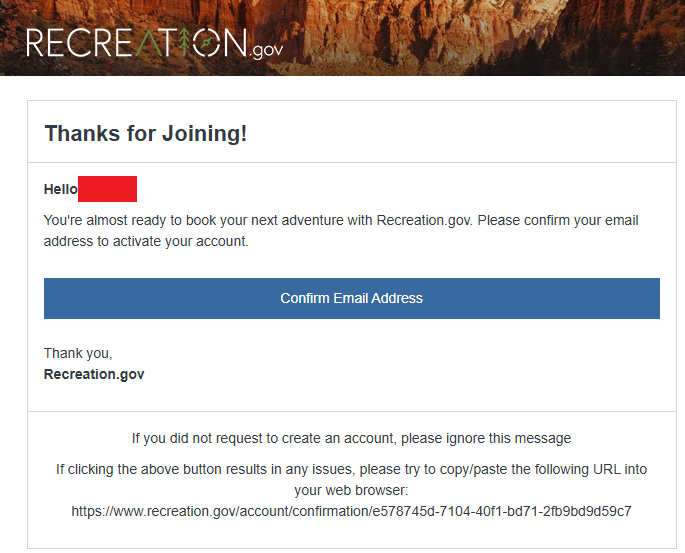685x553 pixels.
Task: Click the "almost ready to book" paragraph
Action: point(341,231)
